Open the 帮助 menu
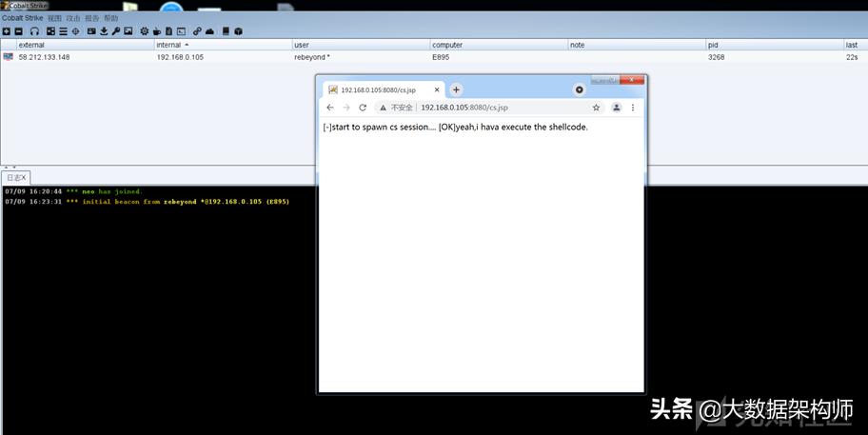The height and width of the screenshot is (435, 868). pyautogui.click(x=110, y=18)
